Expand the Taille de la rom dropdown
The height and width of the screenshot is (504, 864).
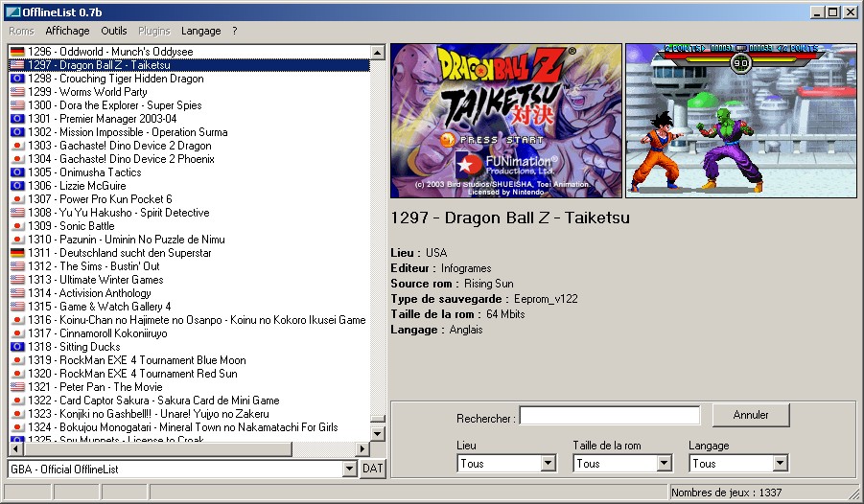[x=664, y=463]
